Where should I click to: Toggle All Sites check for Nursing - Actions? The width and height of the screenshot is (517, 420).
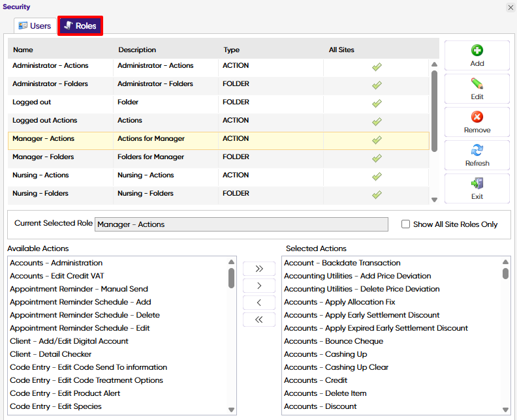377,177
